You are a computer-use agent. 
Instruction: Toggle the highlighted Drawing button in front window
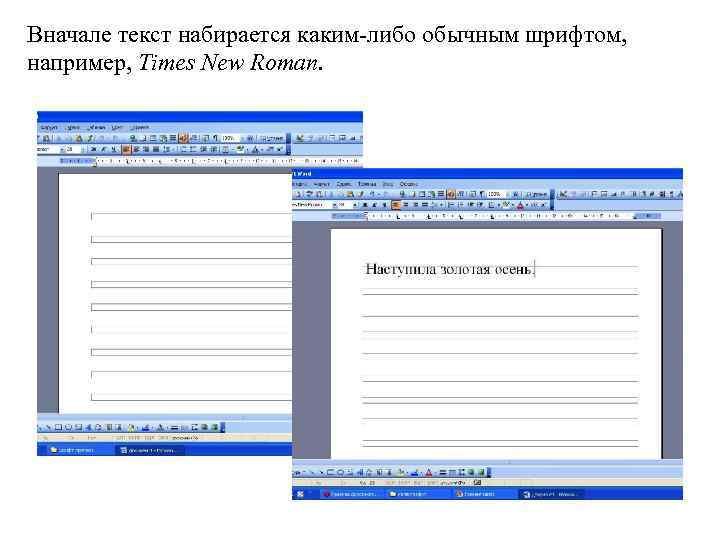[x=451, y=194]
